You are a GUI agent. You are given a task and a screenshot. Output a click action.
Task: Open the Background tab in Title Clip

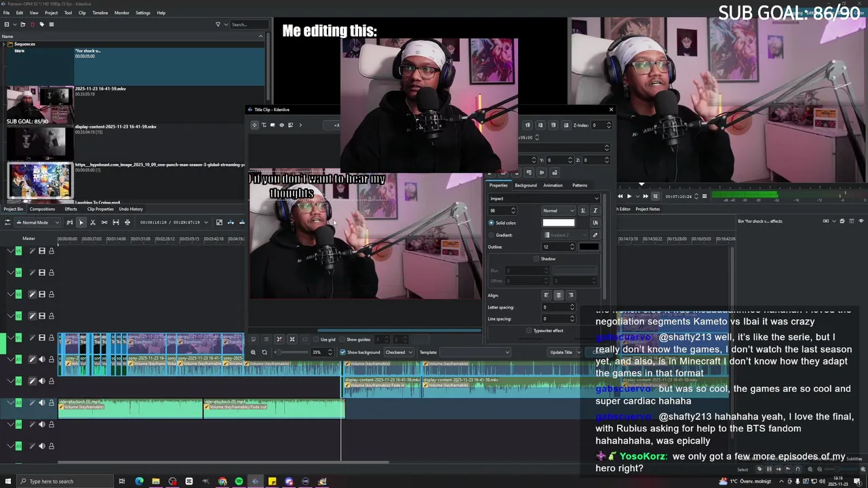point(526,185)
